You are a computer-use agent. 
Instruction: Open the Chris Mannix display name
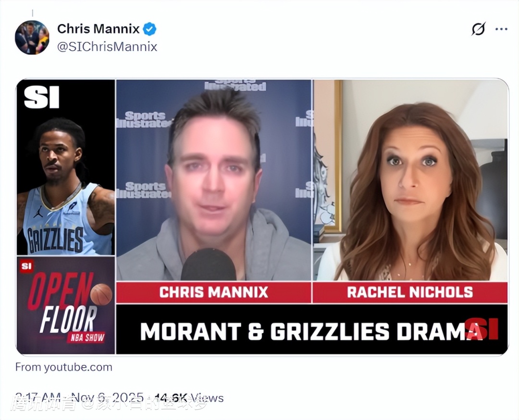click(99, 29)
